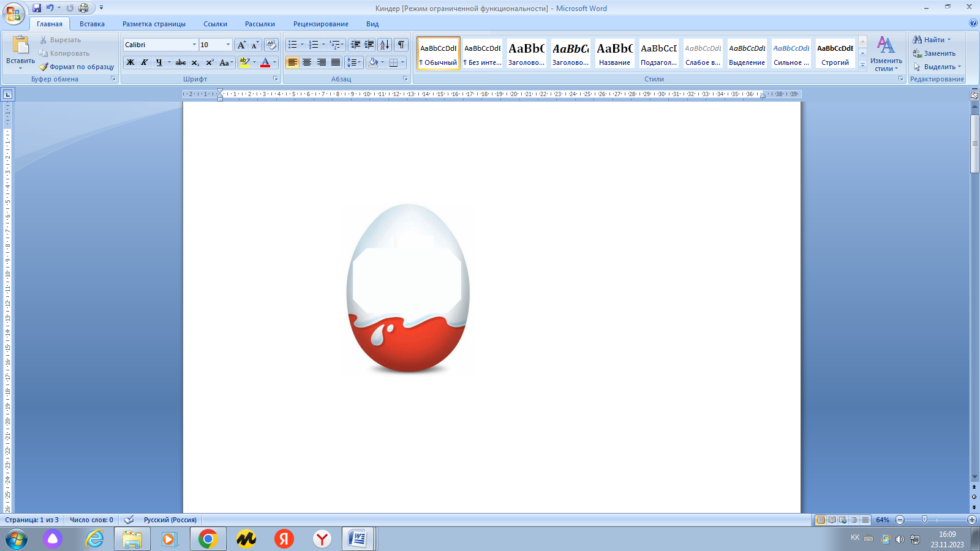The image size is (980, 551).
Task: Open the font size dropdown
Action: pyautogui.click(x=228, y=45)
